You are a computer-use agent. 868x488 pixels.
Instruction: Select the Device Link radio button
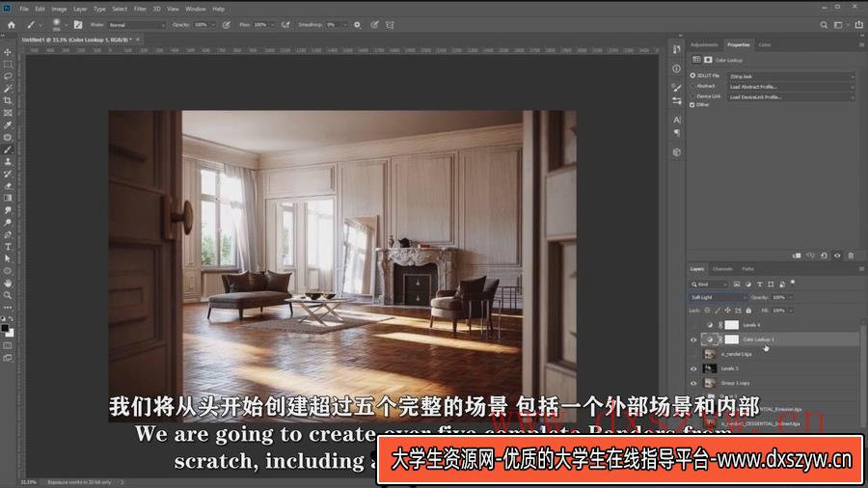tap(692, 96)
